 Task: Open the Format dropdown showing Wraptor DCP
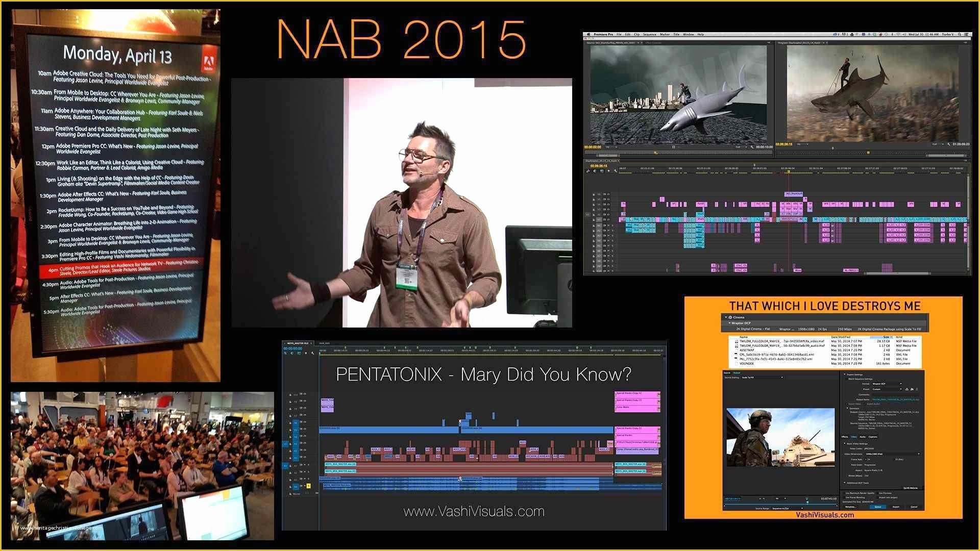pos(887,384)
